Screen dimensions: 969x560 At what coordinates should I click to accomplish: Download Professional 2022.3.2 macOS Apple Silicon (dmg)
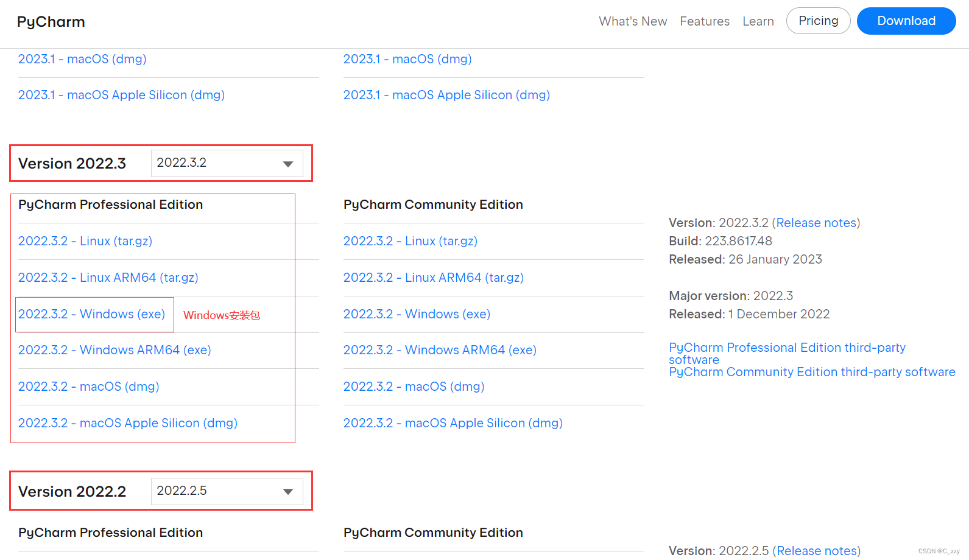point(128,423)
